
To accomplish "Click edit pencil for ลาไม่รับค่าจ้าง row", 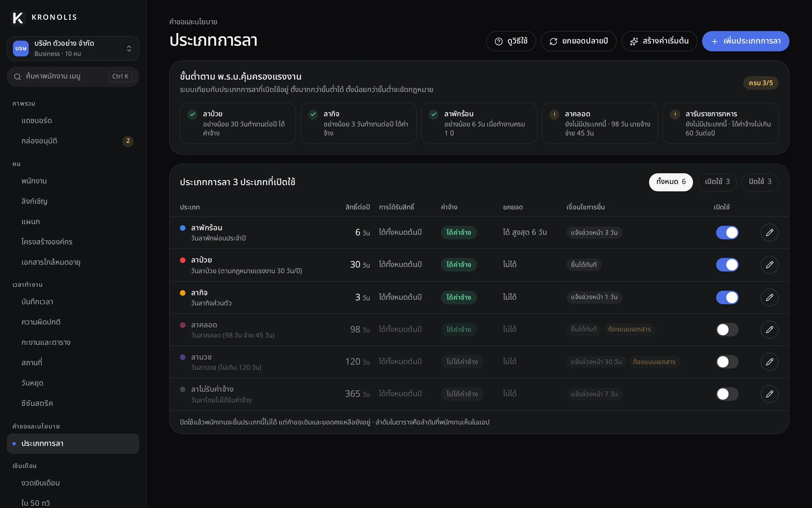I will pos(769,394).
